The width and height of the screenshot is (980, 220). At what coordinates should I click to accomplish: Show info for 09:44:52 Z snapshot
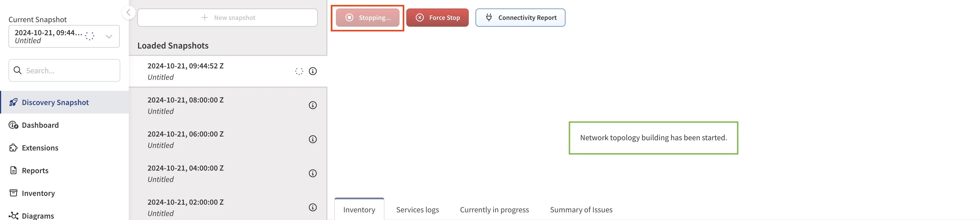tap(312, 71)
